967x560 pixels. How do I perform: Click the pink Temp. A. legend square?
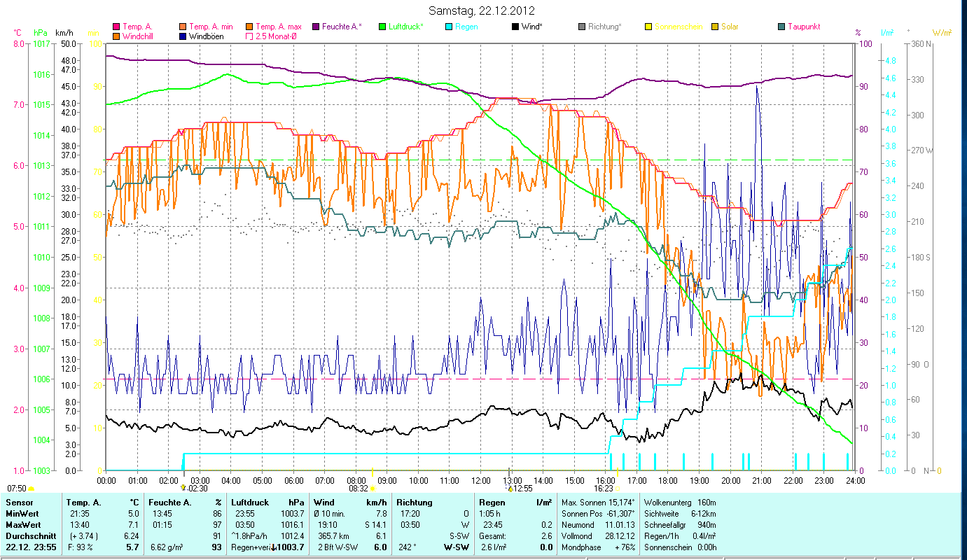[x=116, y=27]
